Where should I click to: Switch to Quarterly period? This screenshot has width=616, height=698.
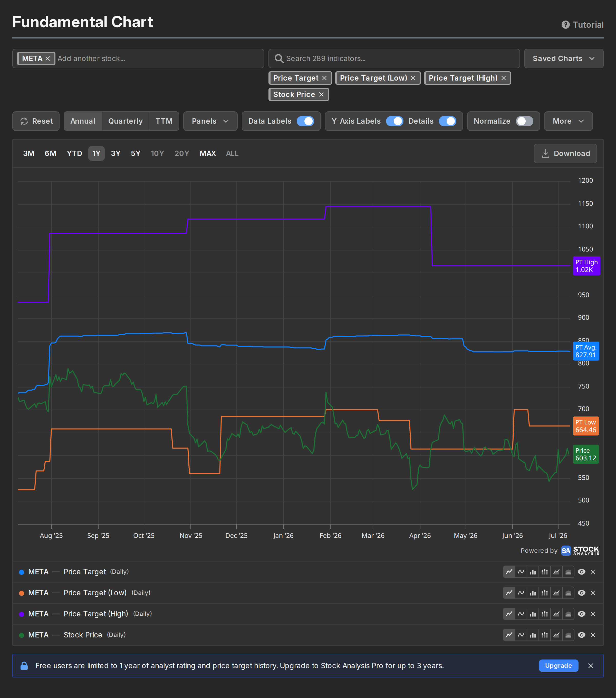(125, 121)
